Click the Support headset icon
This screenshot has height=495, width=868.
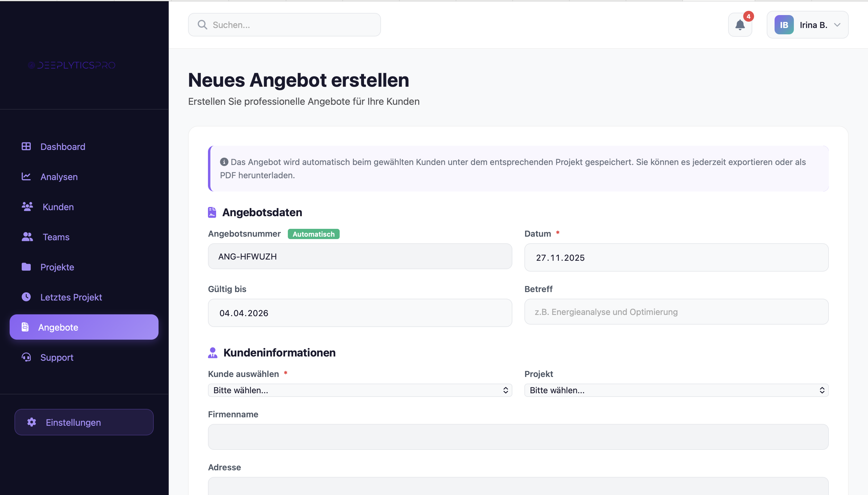[26, 357]
